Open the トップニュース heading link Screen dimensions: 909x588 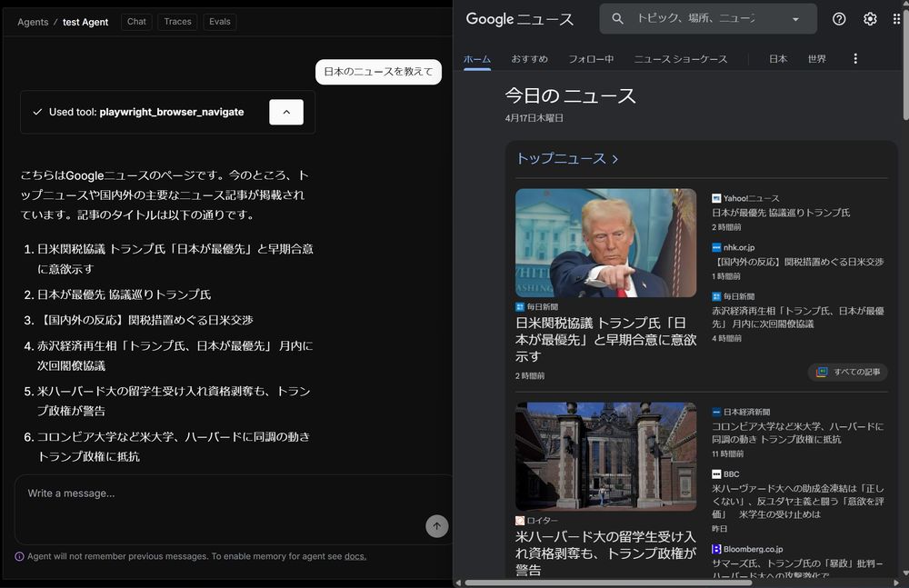click(567, 158)
